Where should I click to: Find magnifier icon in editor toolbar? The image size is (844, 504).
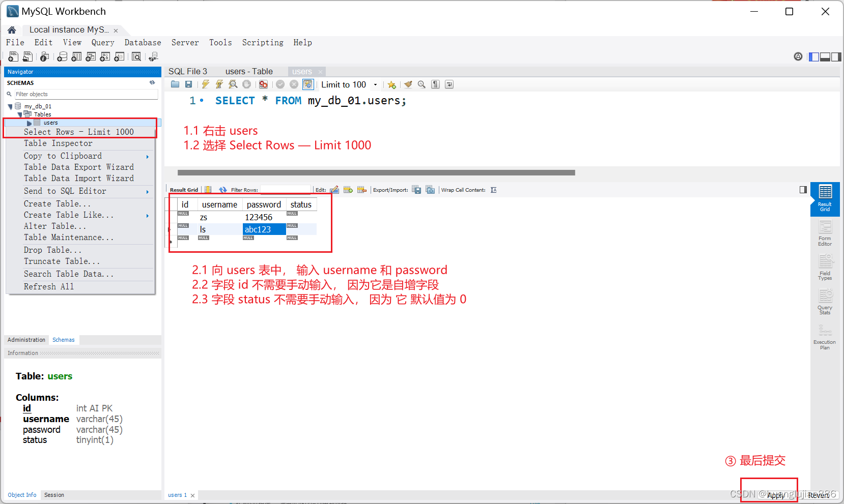[421, 84]
